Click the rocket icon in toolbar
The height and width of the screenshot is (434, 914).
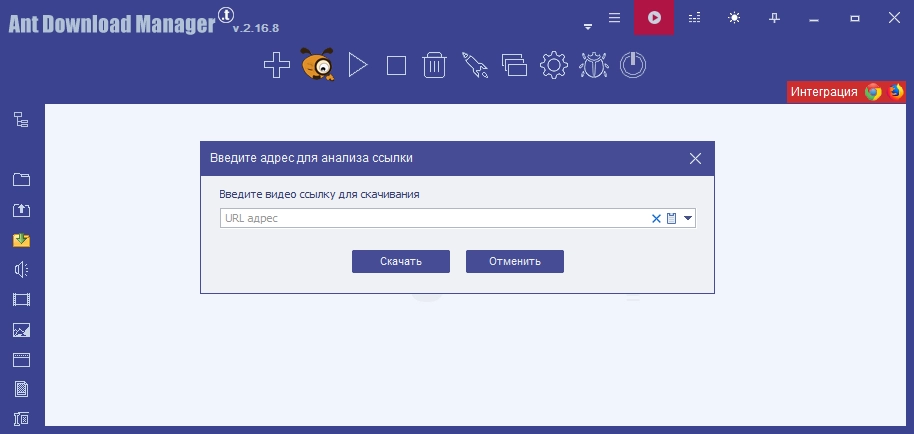(474, 65)
